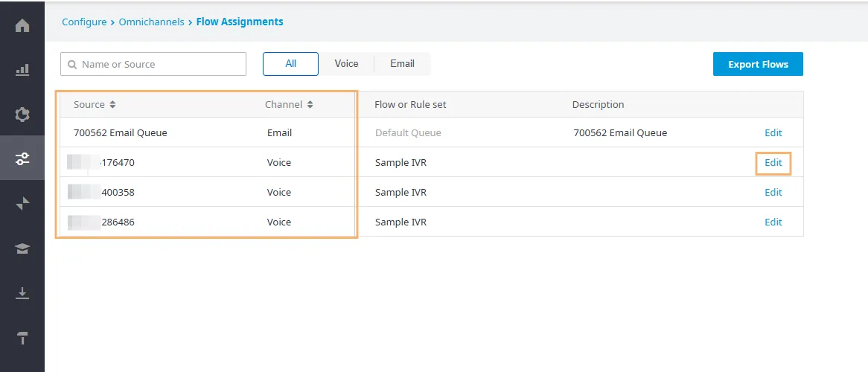Click Voice channel in the 400358 row
This screenshot has height=372, width=868.
coord(279,192)
